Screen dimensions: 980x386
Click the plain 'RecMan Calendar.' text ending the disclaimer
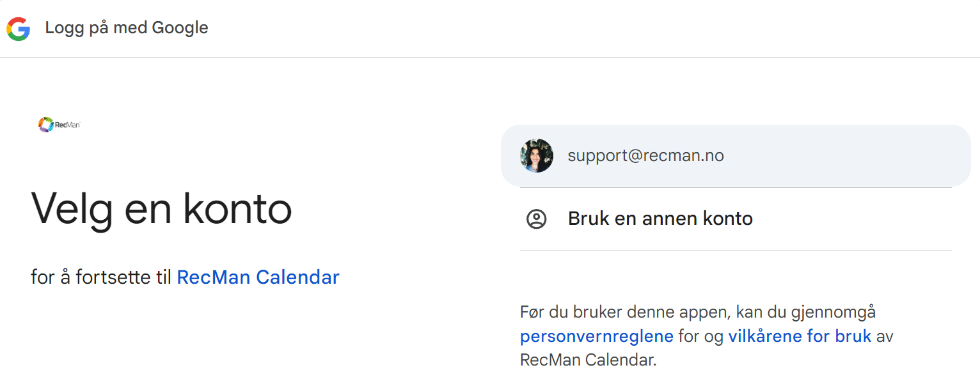tap(588, 360)
